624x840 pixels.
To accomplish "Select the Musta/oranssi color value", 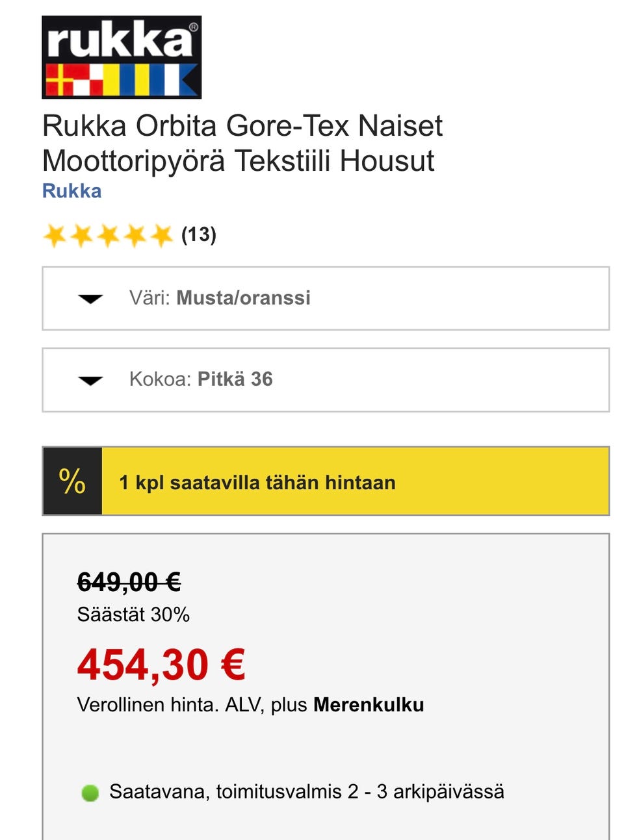I will coord(243,298).
